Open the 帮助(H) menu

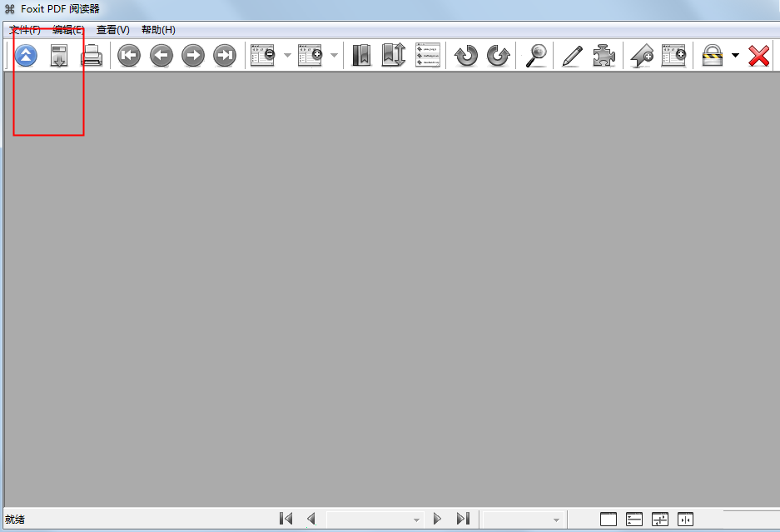(x=158, y=30)
